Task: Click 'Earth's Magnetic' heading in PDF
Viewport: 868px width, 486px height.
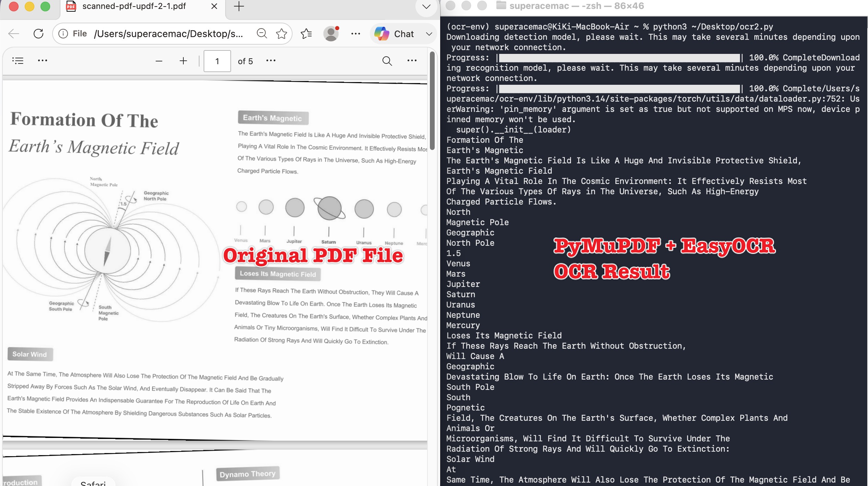Action: tap(273, 118)
